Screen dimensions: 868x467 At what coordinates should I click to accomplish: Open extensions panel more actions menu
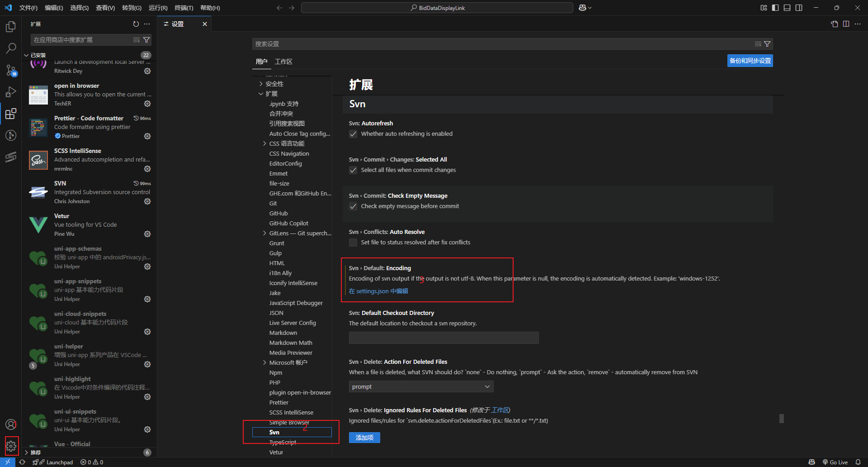click(x=147, y=24)
